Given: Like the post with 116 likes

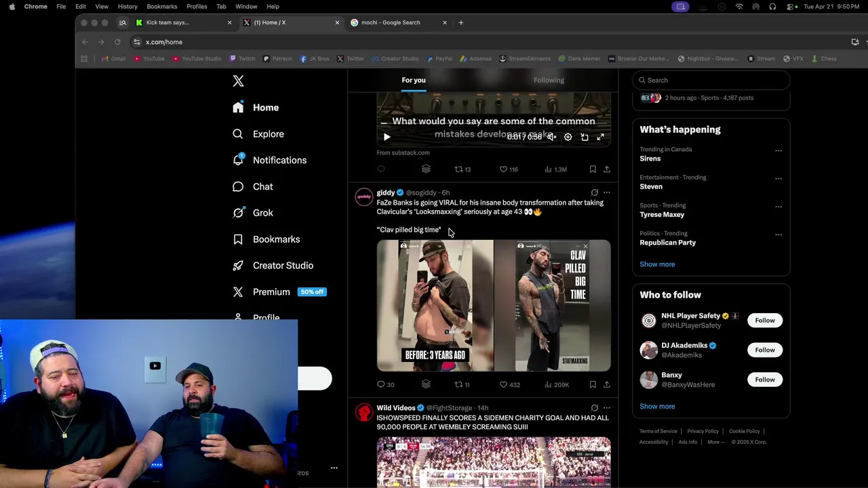Looking at the screenshot, I should pyautogui.click(x=509, y=169).
